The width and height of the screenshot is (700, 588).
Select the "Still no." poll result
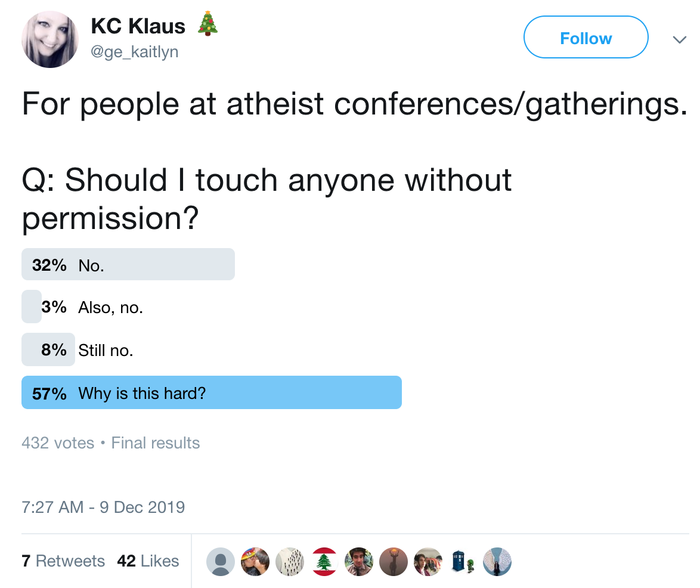click(106, 350)
